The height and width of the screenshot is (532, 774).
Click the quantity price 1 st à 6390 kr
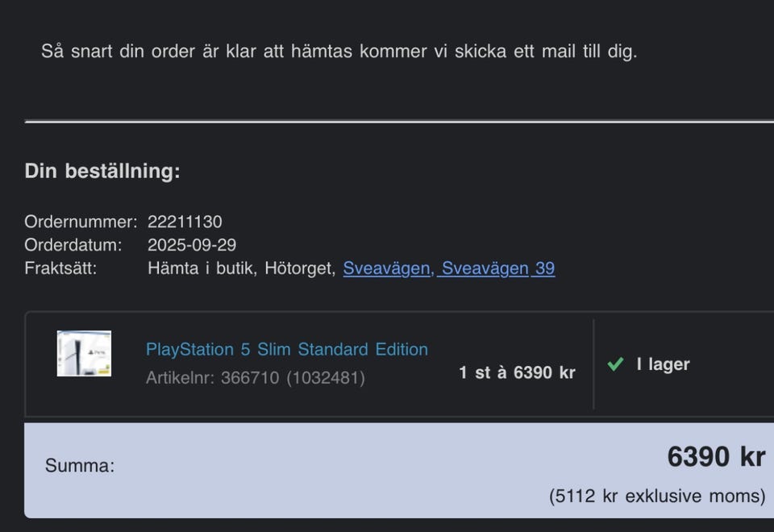[517, 372]
